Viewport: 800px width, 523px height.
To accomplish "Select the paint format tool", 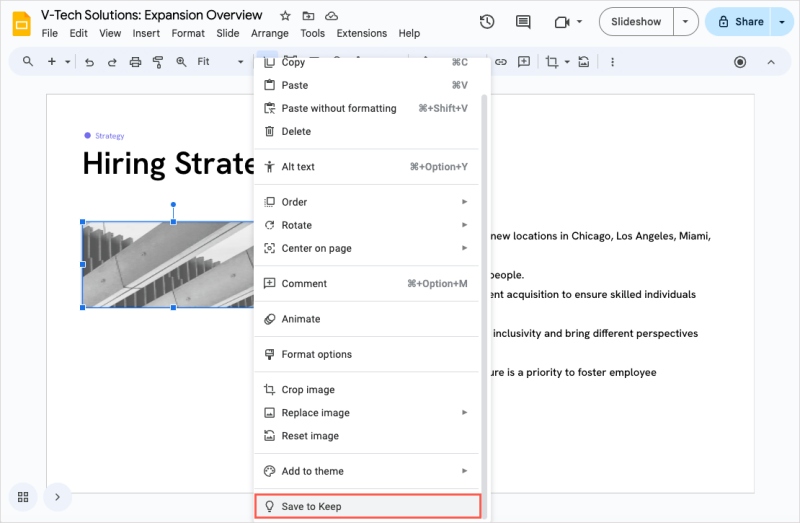I will pos(158,62).
